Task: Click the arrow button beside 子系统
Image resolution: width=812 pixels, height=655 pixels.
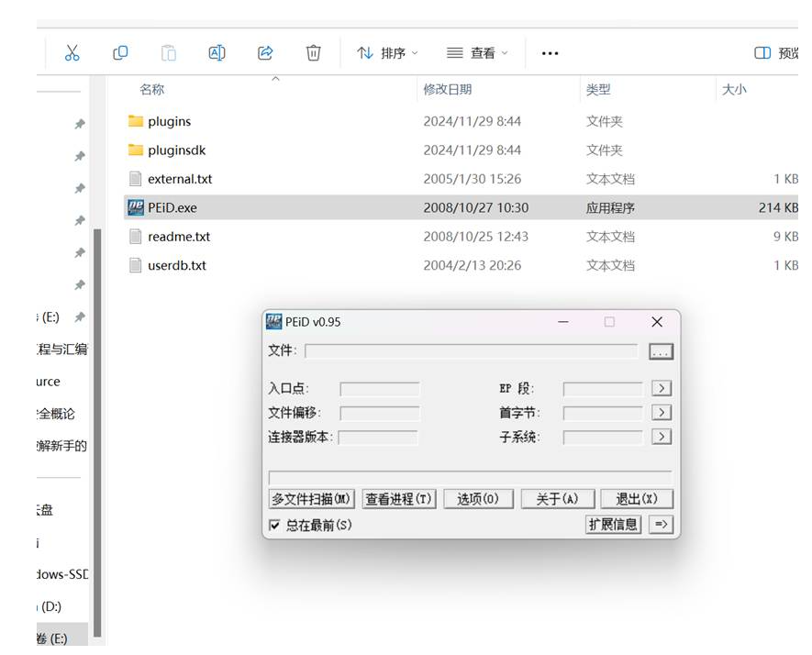Action: point(662,437)
